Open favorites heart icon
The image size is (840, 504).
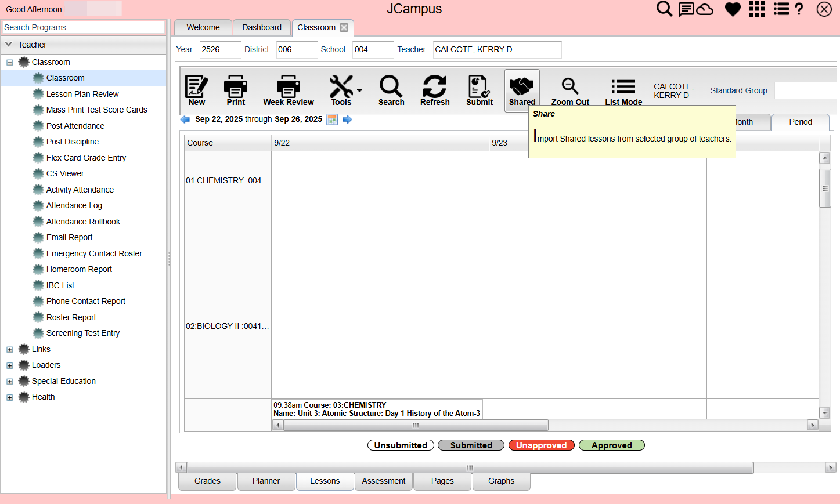tap(733, 9)
